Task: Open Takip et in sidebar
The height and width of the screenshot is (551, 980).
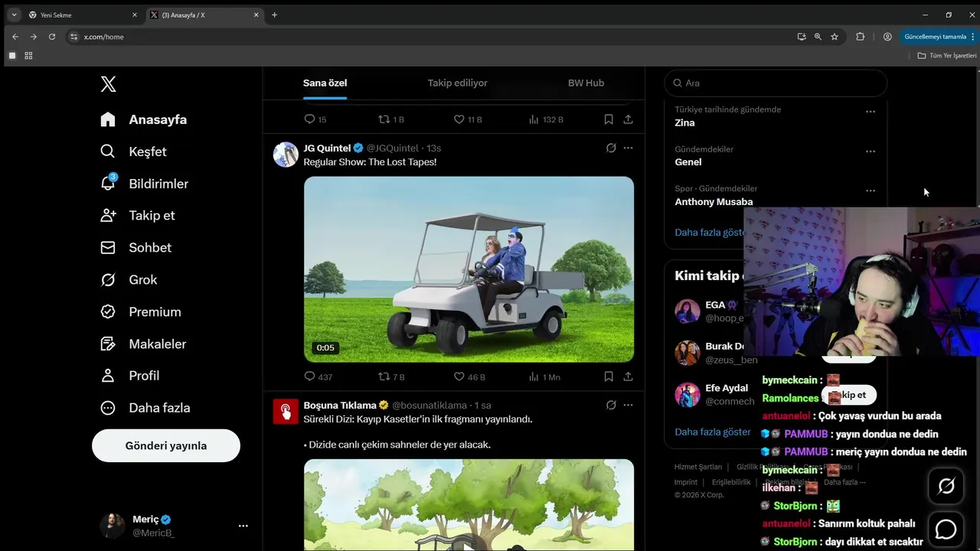Action: [138, 216]
